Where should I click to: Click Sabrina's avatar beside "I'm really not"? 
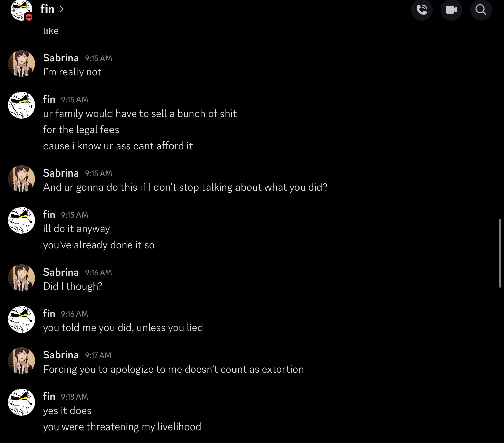tap(22, 64)
